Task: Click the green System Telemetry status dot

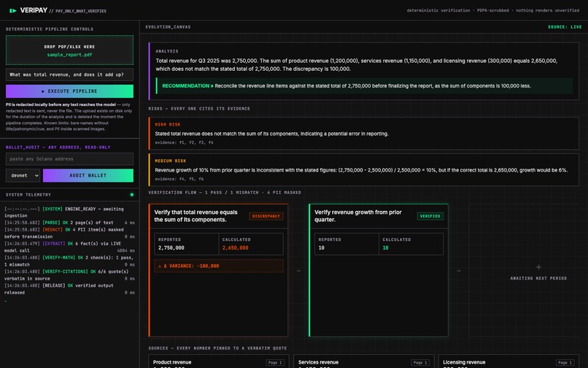Action: (131, 194)
